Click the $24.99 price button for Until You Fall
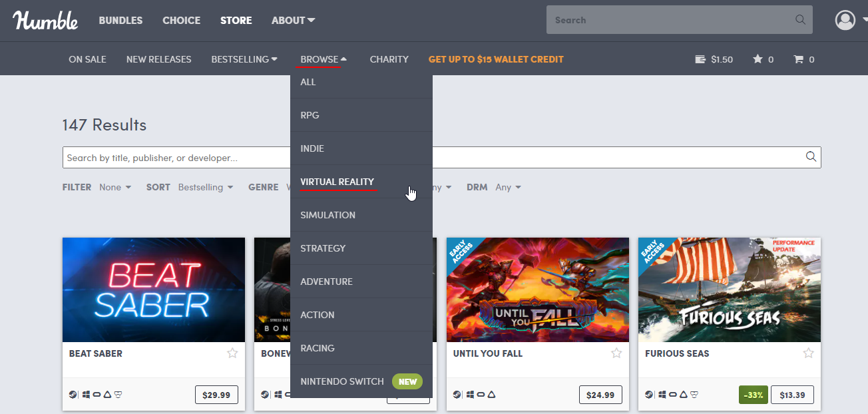The height and width of the screenshot is (414, 868). 600,395
